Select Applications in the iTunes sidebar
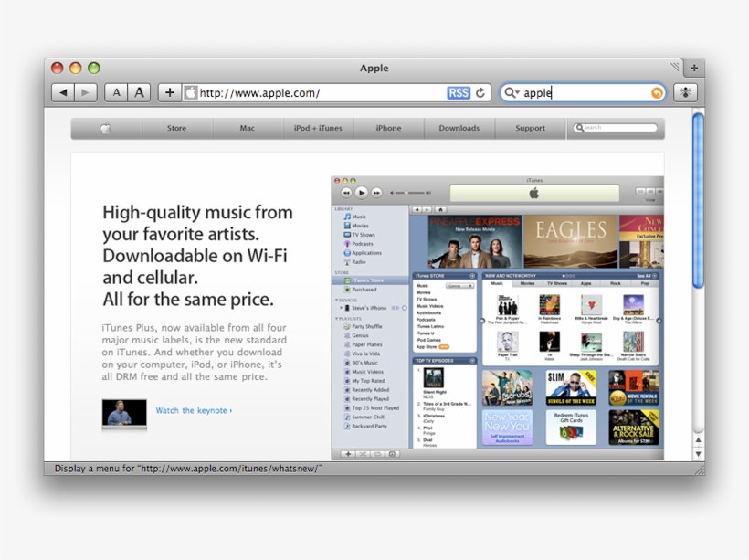The height and width of the screenshot is (560, 749). 363,253
